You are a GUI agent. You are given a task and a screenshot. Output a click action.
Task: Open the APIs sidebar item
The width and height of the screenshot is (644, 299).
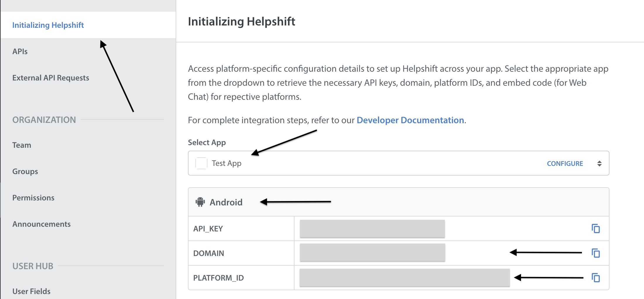[20, 51]
